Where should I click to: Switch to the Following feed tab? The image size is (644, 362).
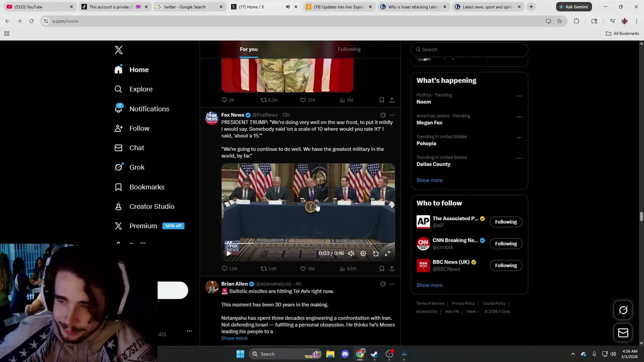(349, 49)
